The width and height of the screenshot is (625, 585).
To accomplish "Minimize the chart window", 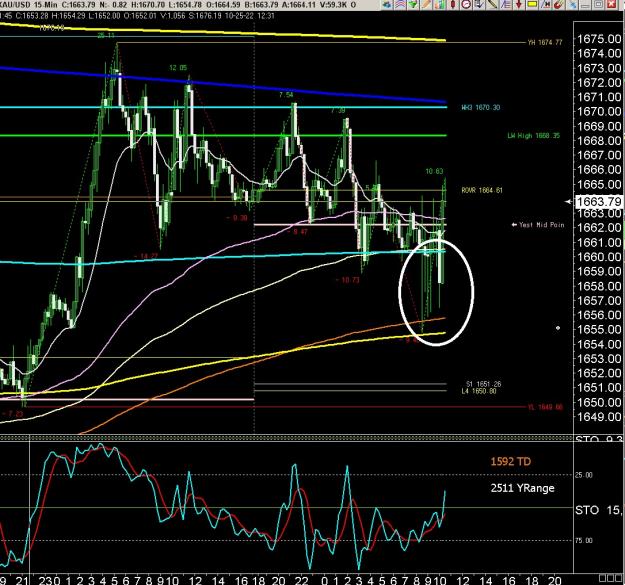I will click(x=585, y=4).
